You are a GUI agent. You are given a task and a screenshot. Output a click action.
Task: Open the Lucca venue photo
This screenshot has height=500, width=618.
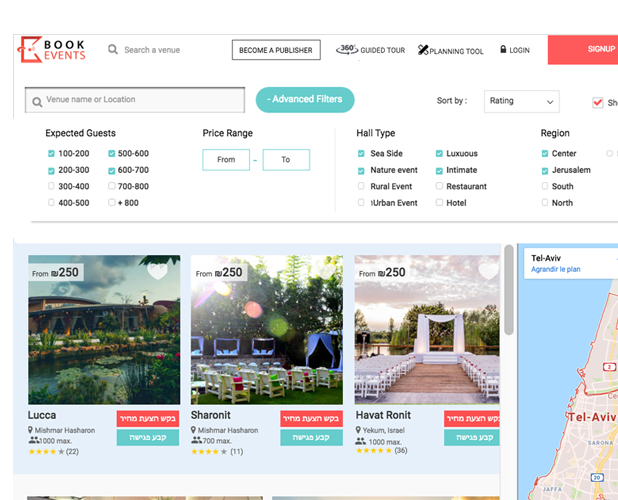coord(104,330)
